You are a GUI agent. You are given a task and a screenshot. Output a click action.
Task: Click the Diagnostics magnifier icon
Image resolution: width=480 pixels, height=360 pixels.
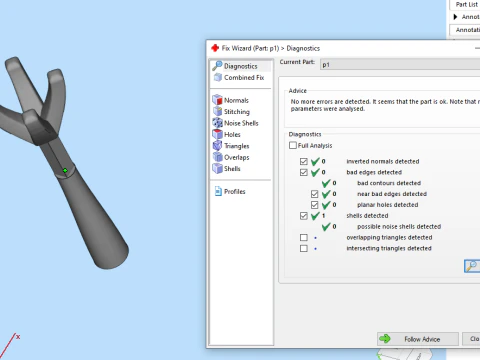(217, 66)
